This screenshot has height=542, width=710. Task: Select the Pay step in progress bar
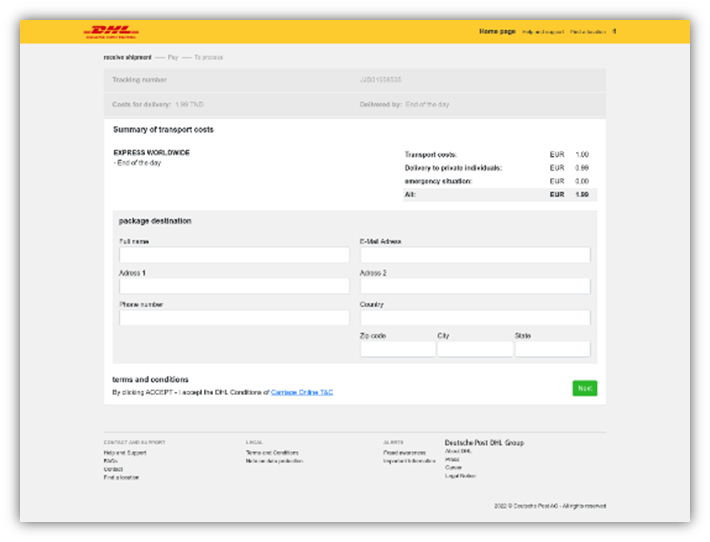(173, 57)
